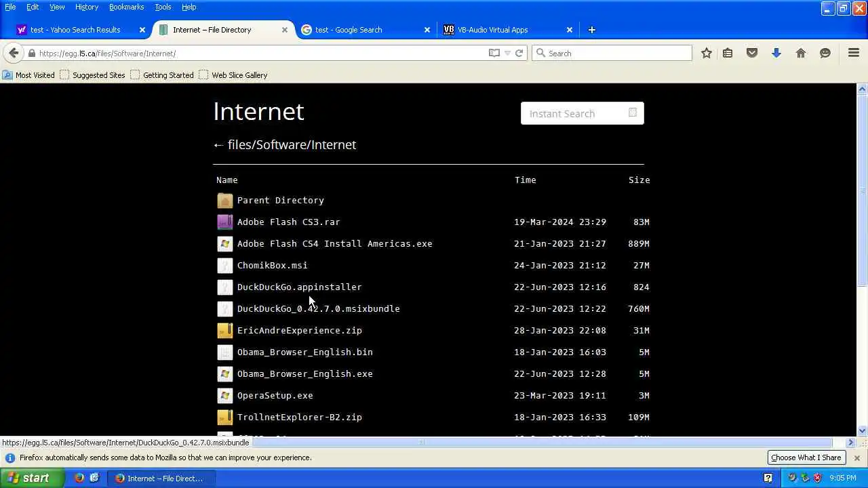
Task: Close the VB-Audio Virtual Apps tab
Action: coord(570,30)
